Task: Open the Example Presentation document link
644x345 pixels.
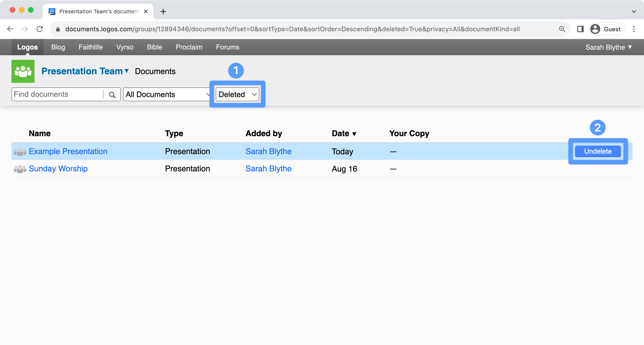Action: (68, 151)
